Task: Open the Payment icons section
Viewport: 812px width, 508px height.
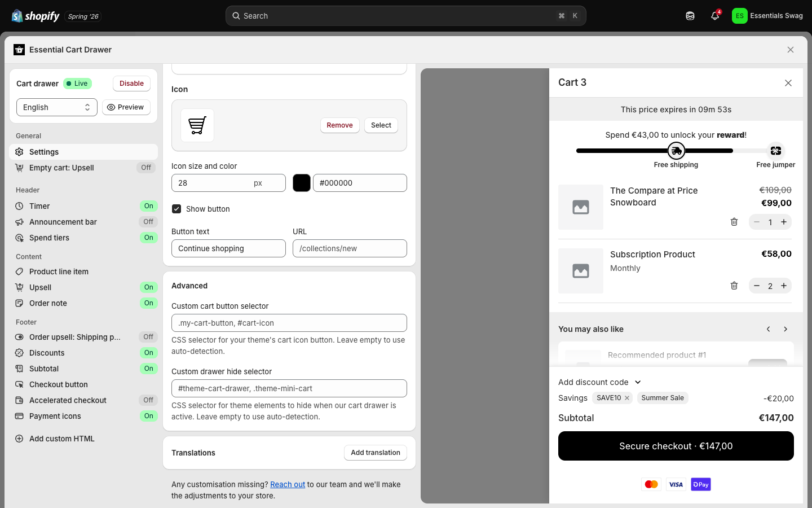Action: tap(83, 416)
